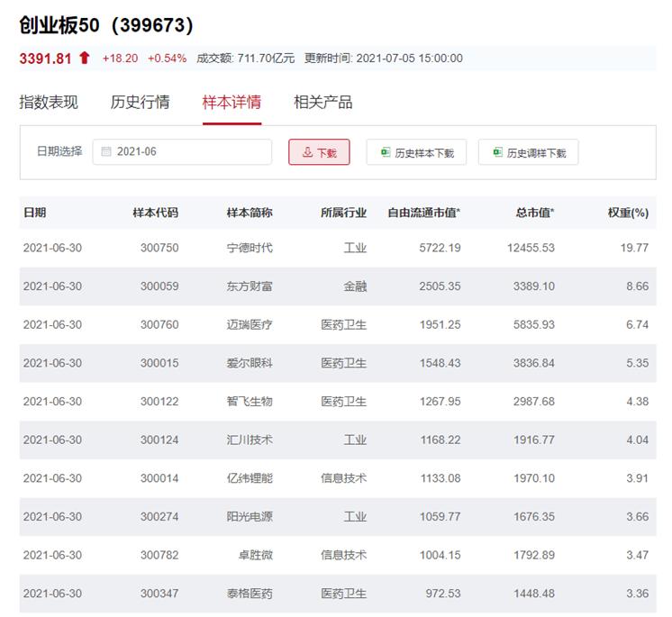Screen dimensions: 672x617
Task: Select sample code 300782
Action: (159, 555)
